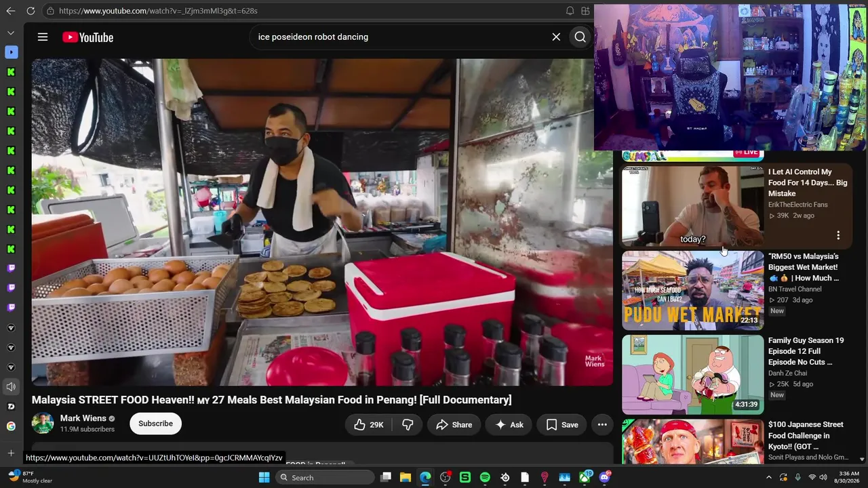Open options menu for AI Control video
The height and width of the screenshot is (488, 868).
(838, 235)
